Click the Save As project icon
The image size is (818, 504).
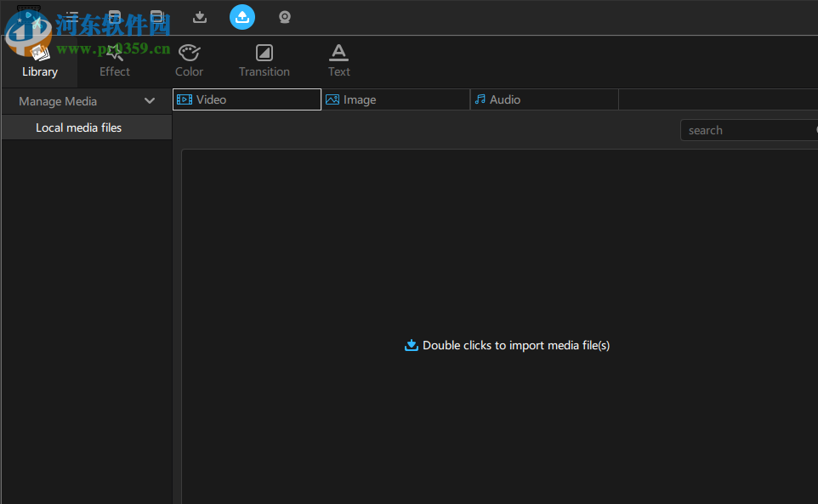pyautogui.click(x=156, y=16)
